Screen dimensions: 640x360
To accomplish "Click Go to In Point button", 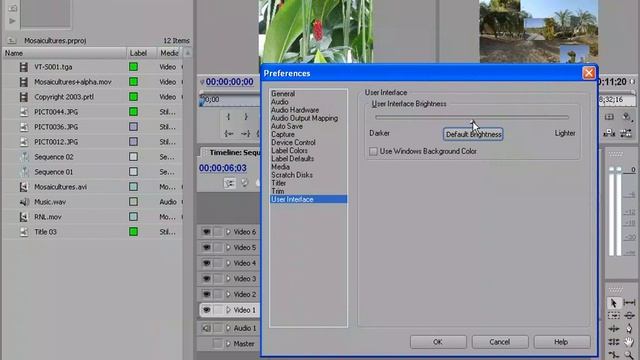I will (x=229, y=133).
